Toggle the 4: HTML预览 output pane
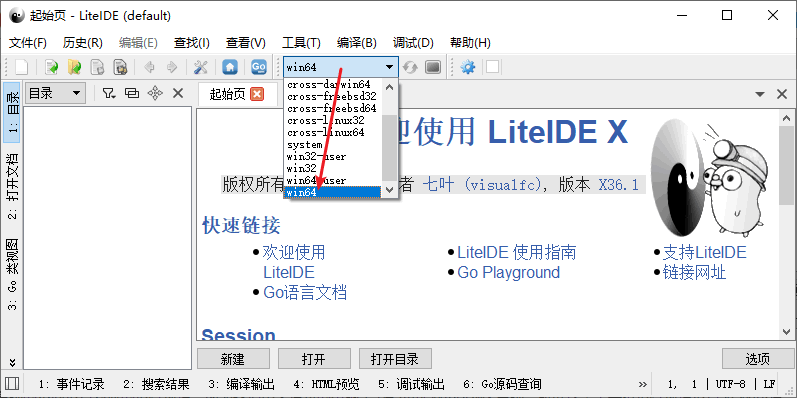 tap(326, 384)
